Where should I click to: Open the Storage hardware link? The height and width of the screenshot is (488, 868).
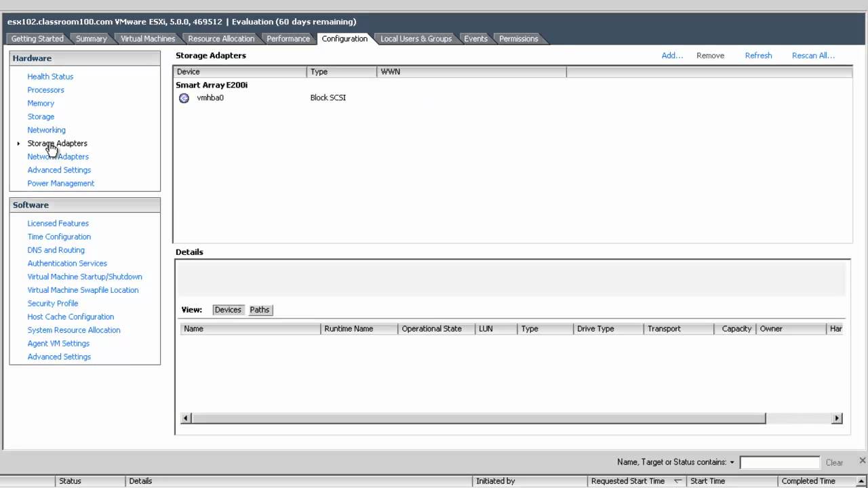coord(41,117)
